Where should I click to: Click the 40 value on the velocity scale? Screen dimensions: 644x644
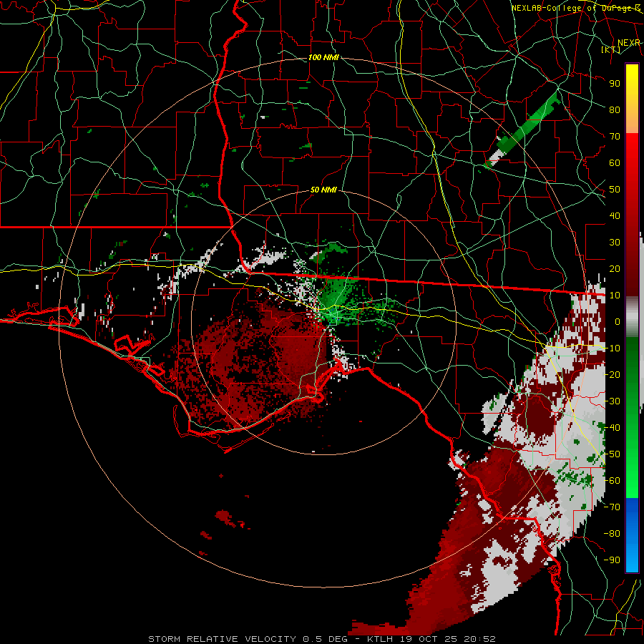pos(615,215)
